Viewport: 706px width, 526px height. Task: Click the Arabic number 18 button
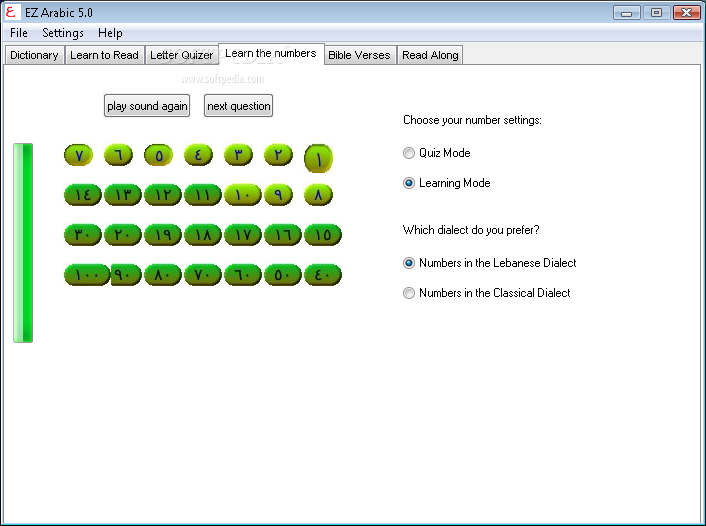pos(203,235)
